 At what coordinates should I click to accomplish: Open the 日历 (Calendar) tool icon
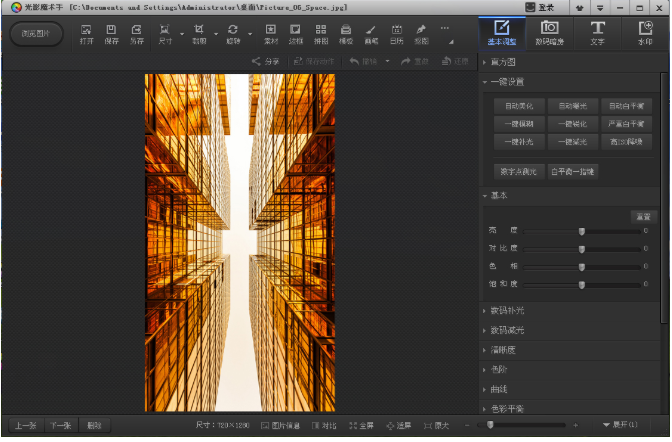(x=396, y=34)
